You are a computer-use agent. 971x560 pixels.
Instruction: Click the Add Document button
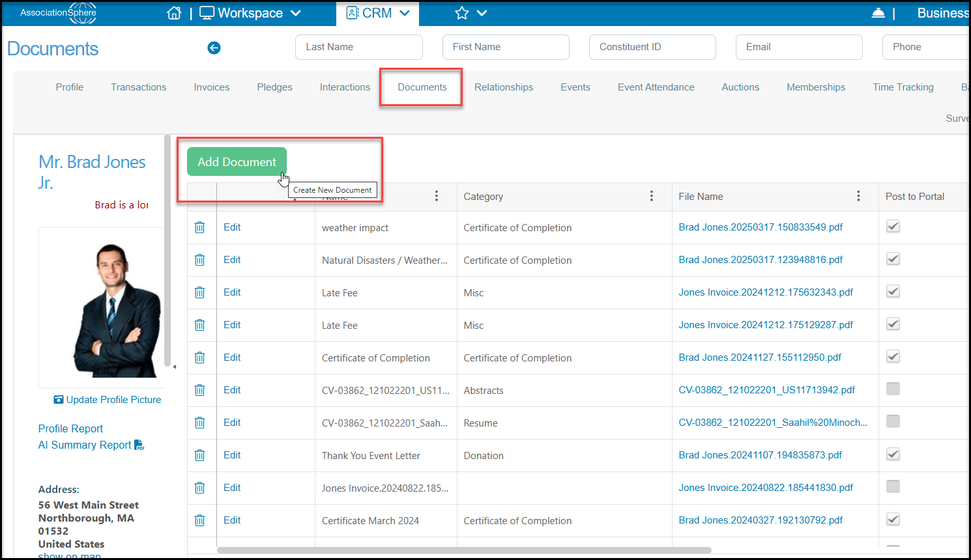(237, 161)
